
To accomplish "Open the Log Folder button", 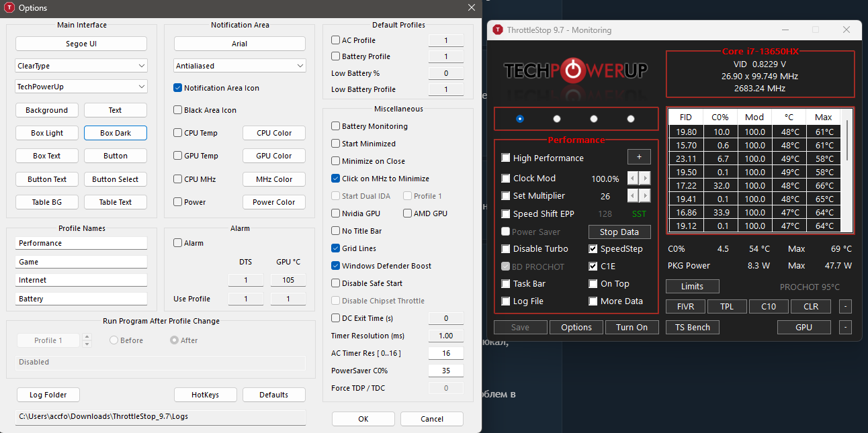I will click(47, 395).
